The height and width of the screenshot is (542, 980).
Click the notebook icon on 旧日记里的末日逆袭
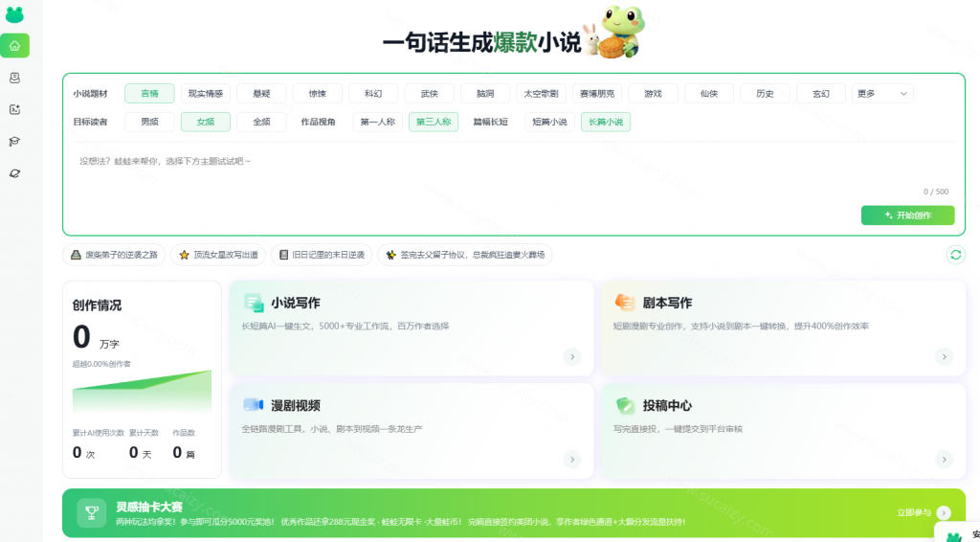283,255
